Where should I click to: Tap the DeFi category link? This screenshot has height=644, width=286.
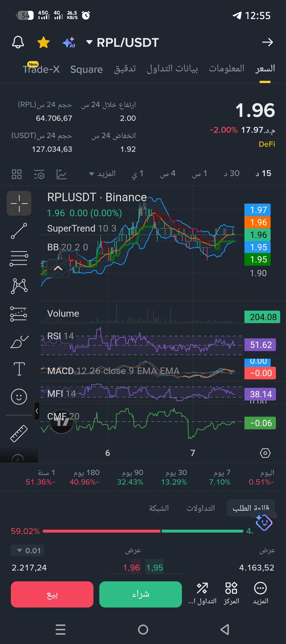tap(267, 144)
